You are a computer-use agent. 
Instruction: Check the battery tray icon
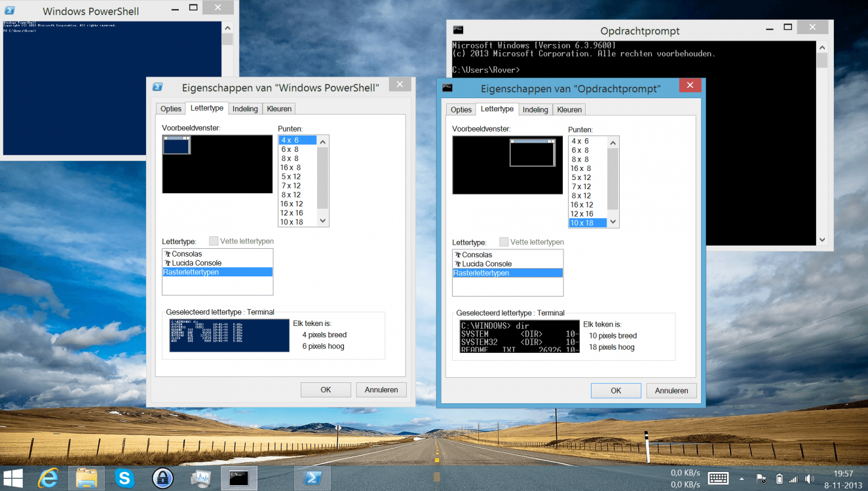[x=779, y=479]
